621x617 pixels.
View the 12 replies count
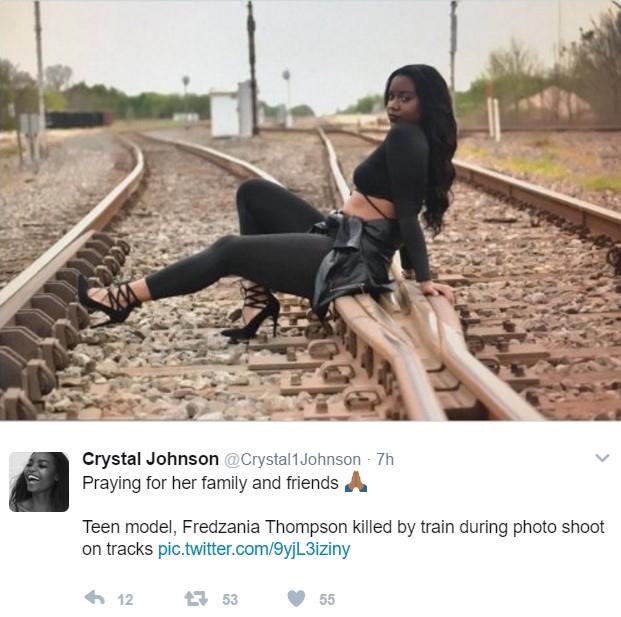click(125, 600)
